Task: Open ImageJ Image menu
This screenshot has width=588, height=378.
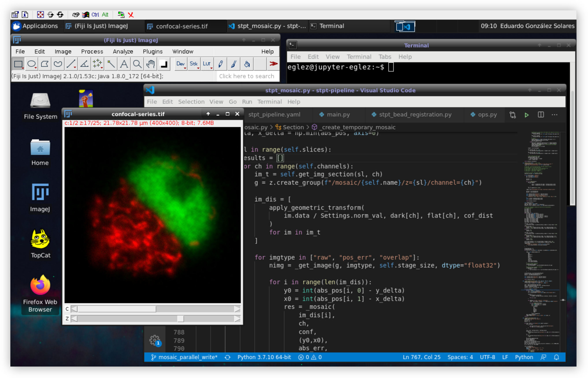Action: click(63, 52)
